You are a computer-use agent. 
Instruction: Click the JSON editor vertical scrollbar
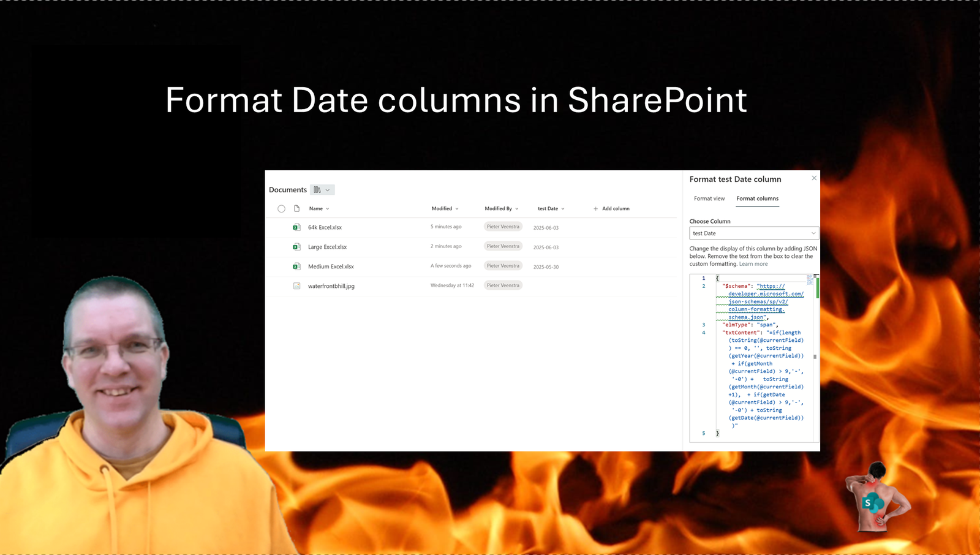pos(815,358)
